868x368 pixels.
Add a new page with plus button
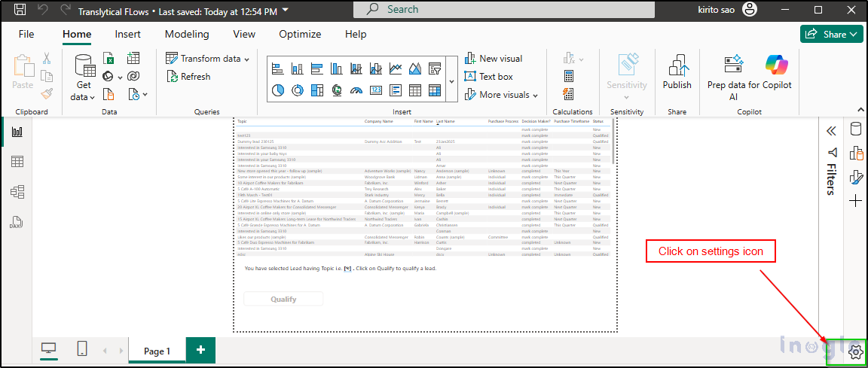click(x=200, y=350)
